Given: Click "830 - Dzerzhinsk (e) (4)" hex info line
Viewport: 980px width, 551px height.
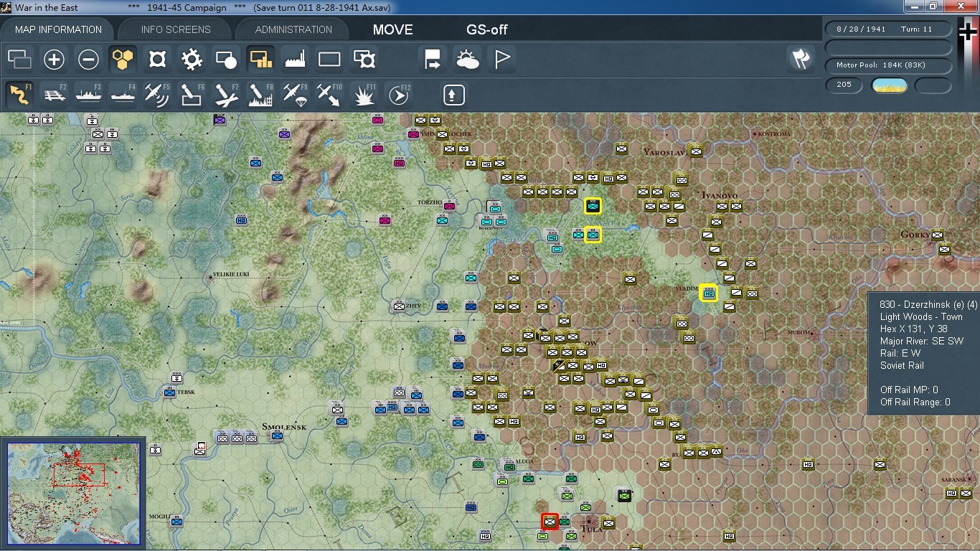Looking at the screenshot, I should coord(928,304).
